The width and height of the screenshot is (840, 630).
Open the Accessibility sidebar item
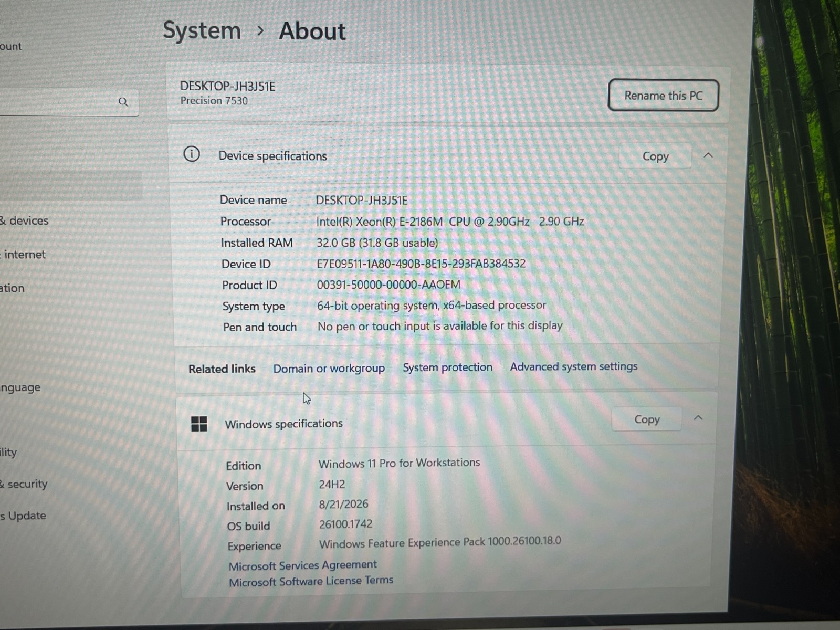8,452
